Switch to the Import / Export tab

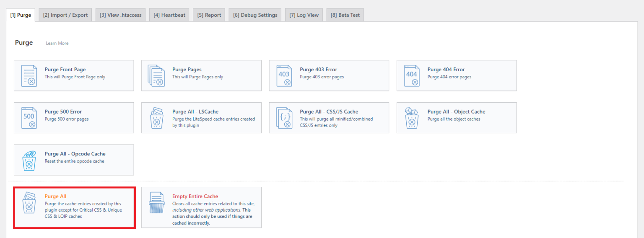coord(65,15)
